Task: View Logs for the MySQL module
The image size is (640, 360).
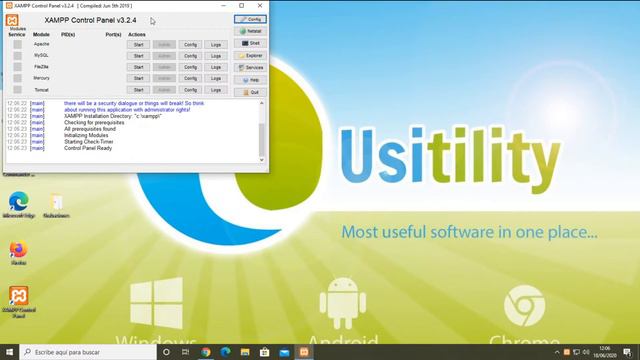Action: (216, 56)
